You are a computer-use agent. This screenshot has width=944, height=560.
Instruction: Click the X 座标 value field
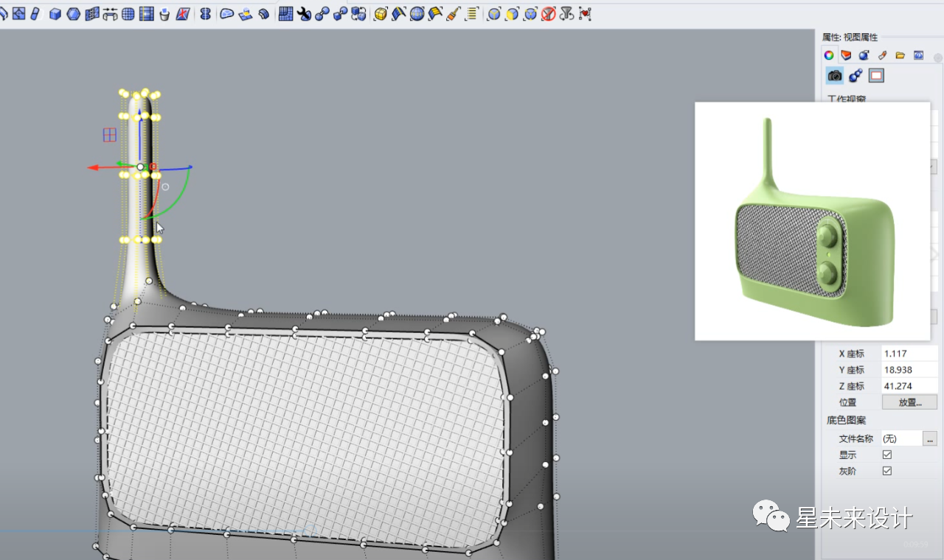click(910, 354)
